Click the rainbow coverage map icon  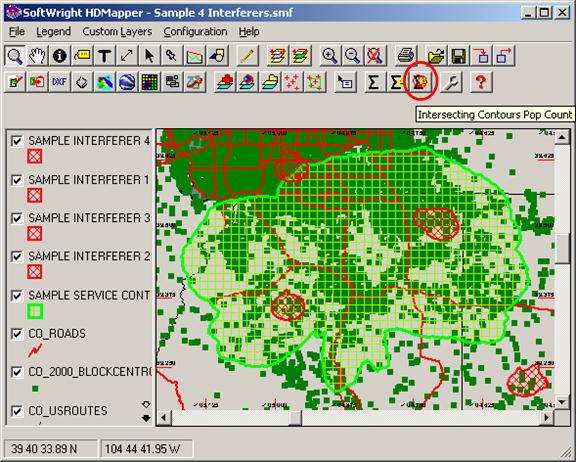coord(104,82)
